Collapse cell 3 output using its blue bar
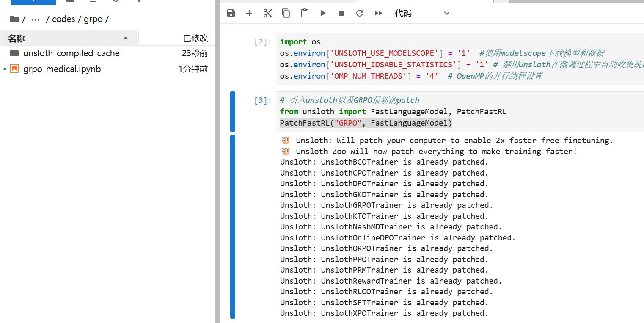644x323 pixels. 232,227
